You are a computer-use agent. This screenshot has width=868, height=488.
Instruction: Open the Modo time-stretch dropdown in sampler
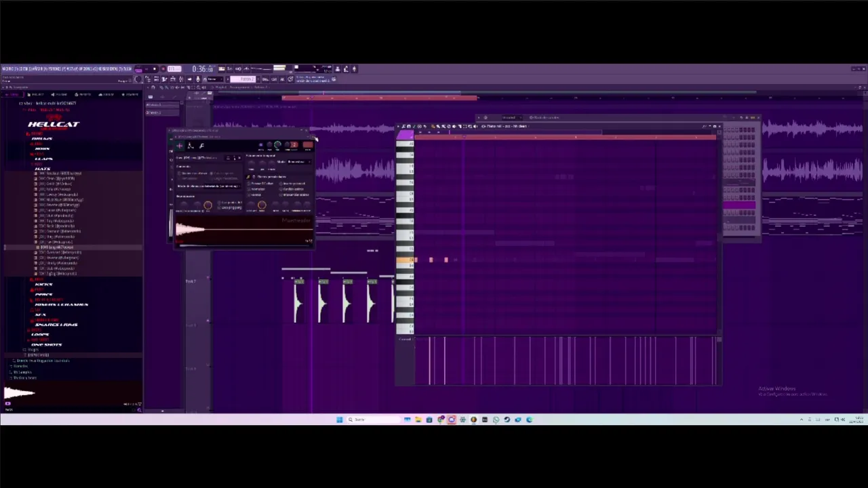[300, 162]
